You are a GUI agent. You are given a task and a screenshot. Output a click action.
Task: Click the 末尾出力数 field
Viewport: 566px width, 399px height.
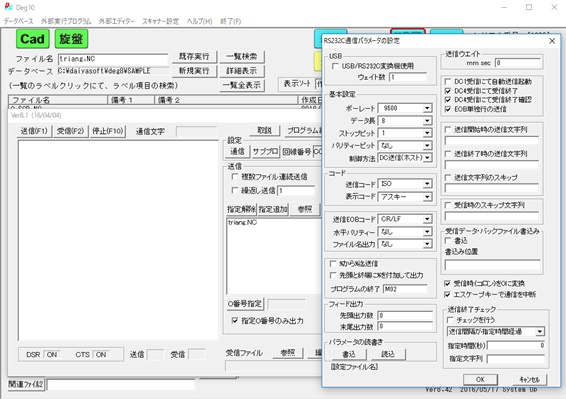point(405,326)
